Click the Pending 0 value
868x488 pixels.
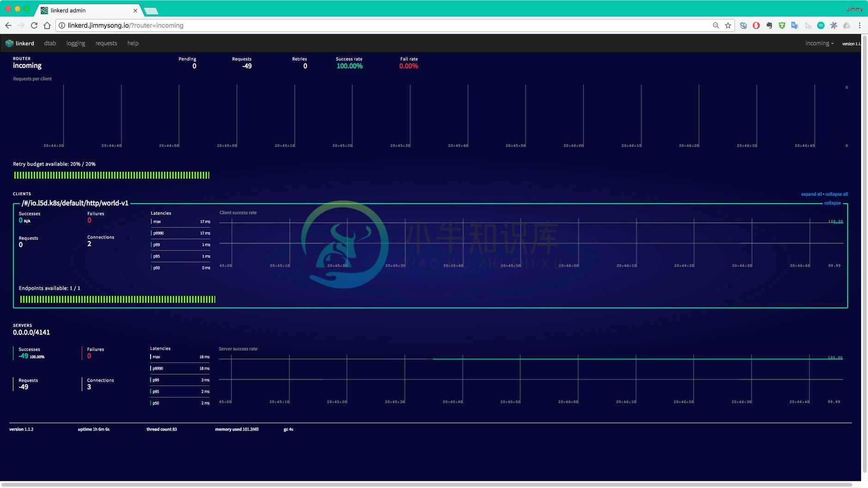194,66
